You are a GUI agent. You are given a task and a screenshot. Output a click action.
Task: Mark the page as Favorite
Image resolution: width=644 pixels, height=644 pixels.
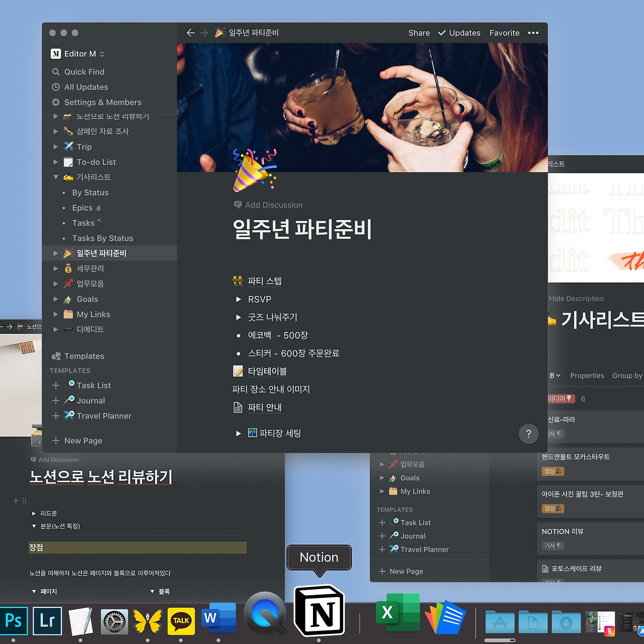[505, 33]
